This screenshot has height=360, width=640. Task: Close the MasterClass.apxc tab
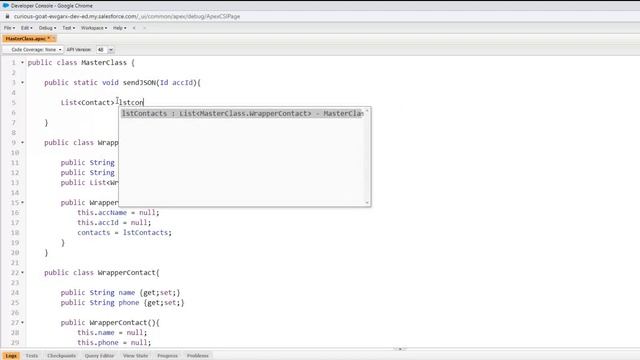tap(53, 38)
